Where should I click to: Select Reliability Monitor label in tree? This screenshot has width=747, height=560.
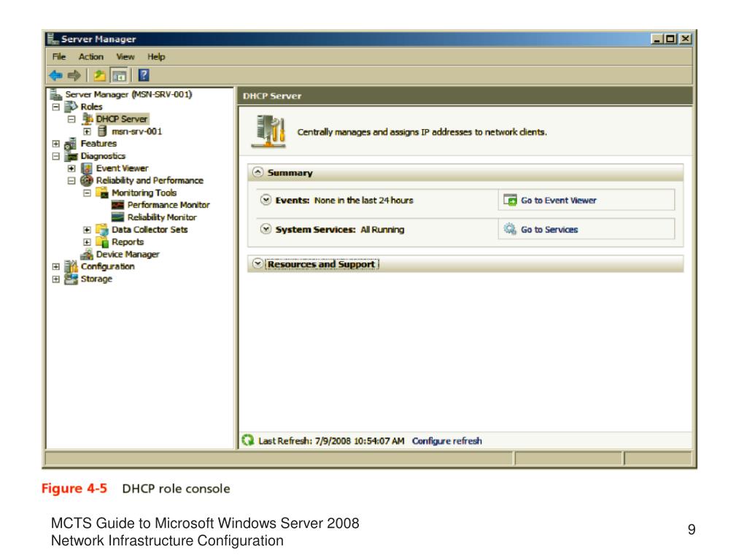[x=162, y=217]
